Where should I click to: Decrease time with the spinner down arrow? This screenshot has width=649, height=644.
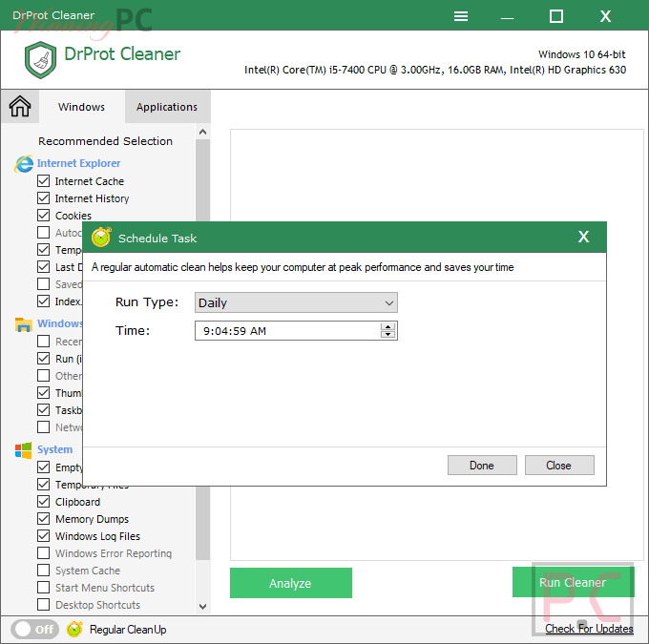point(387,335)
